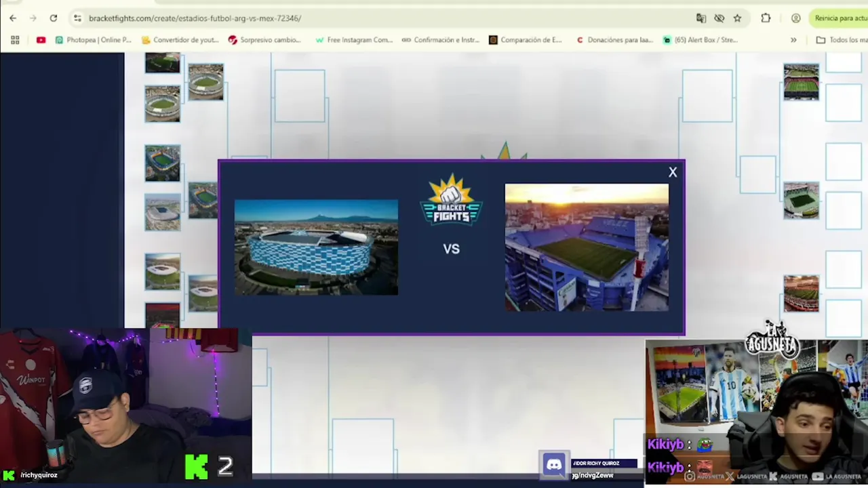Click the Discord icon overlay
Viewport: 868px width, 488px height.
pos(554,465)
